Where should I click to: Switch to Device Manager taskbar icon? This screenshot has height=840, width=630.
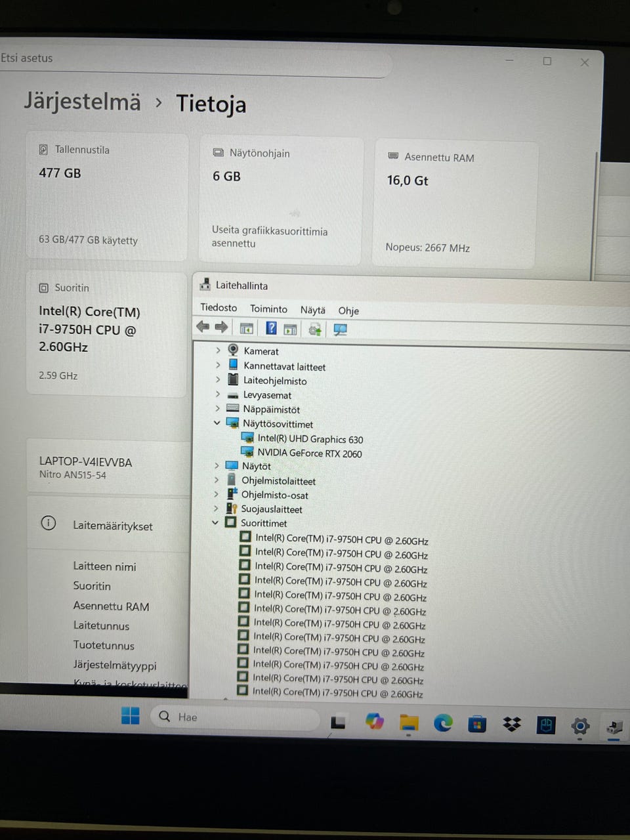click(614, 726)
